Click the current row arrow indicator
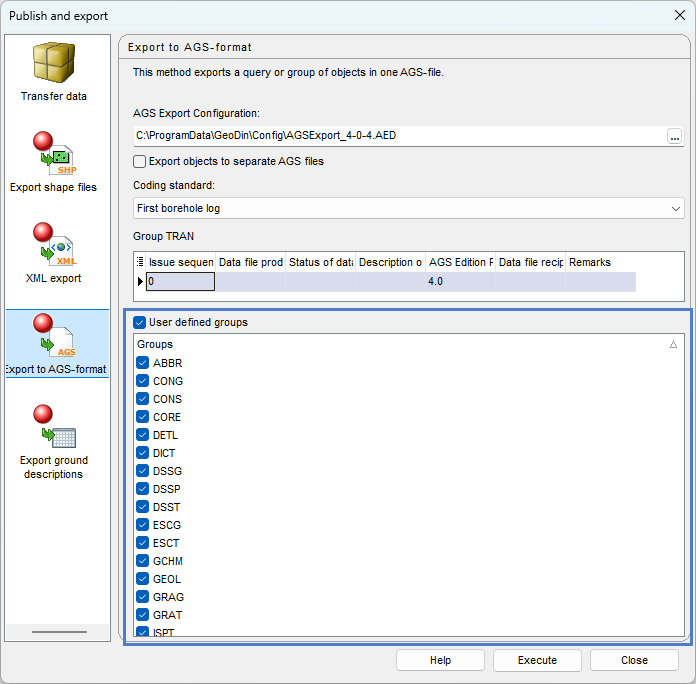696x684 pixels. [x=140, y=282]
